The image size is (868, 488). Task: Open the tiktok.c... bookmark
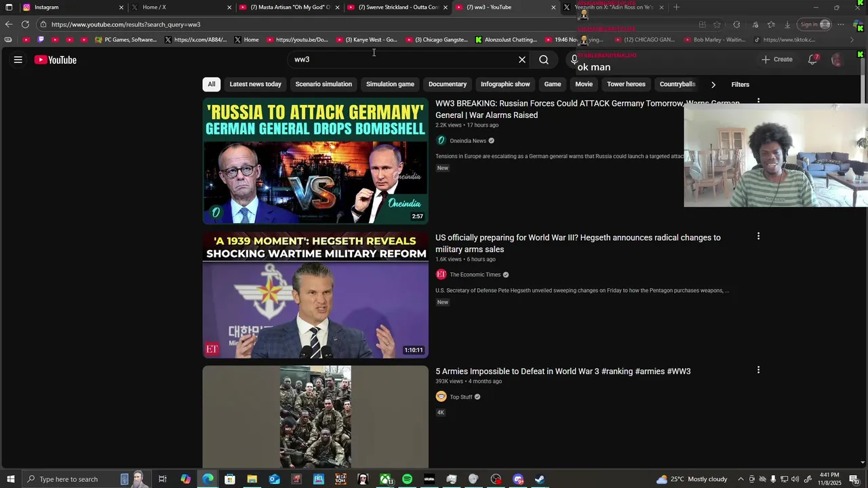tap(784, 40)
